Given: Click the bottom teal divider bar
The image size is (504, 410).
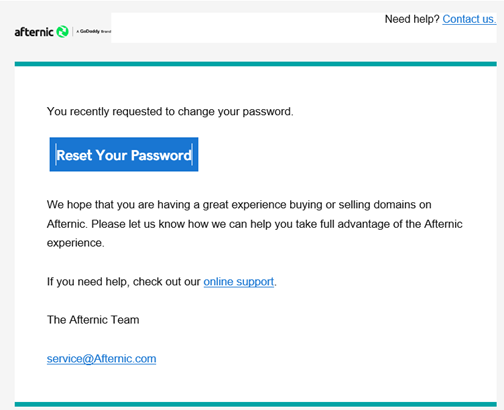Looking at the screenshot, I should pos(256,404).
